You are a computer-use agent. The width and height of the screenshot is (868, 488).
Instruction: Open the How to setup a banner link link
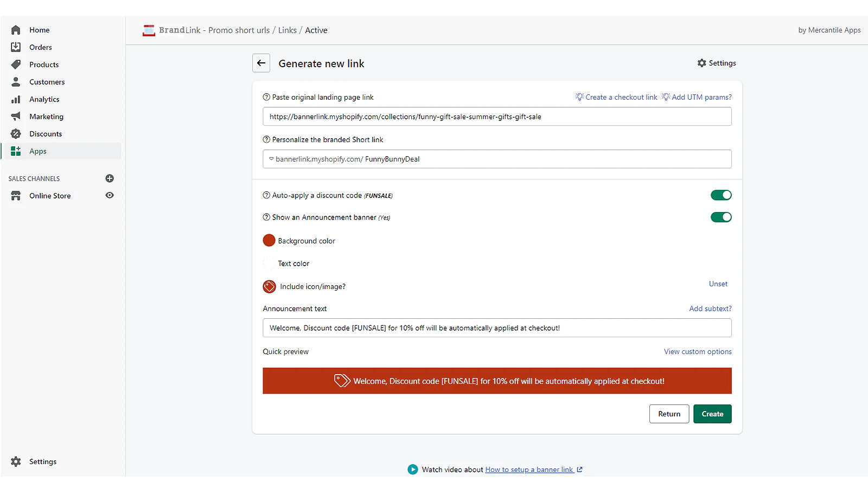(x=529, y=470)
